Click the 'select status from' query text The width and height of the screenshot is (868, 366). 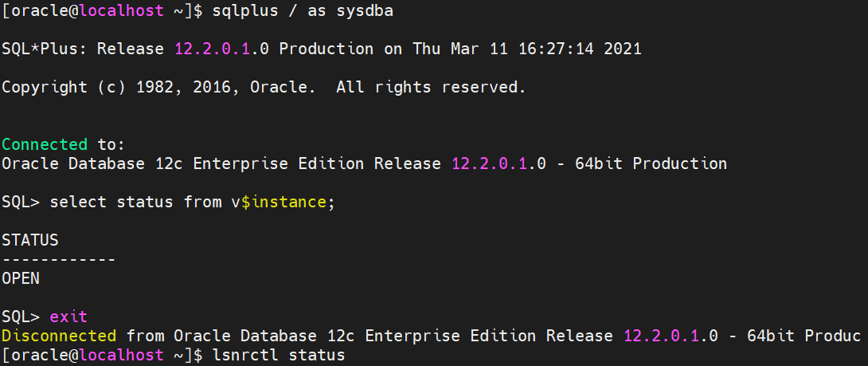coord(132,202)
